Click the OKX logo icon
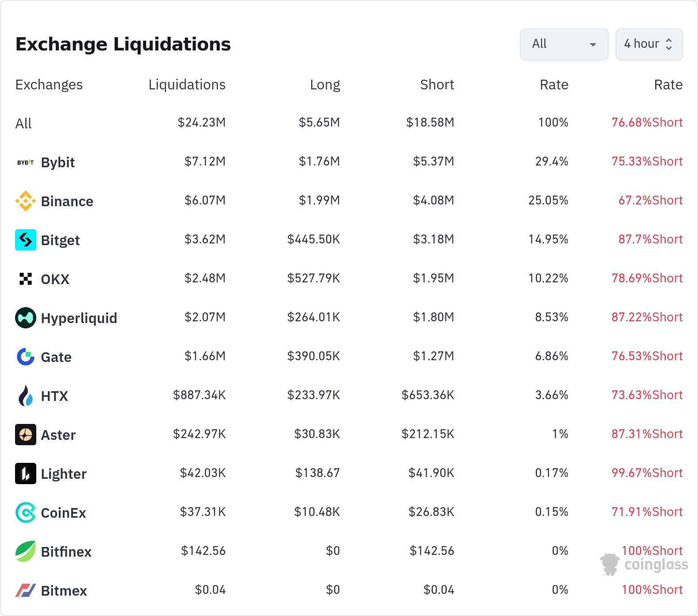Screen dimensions: 698x616 (26, 279)
